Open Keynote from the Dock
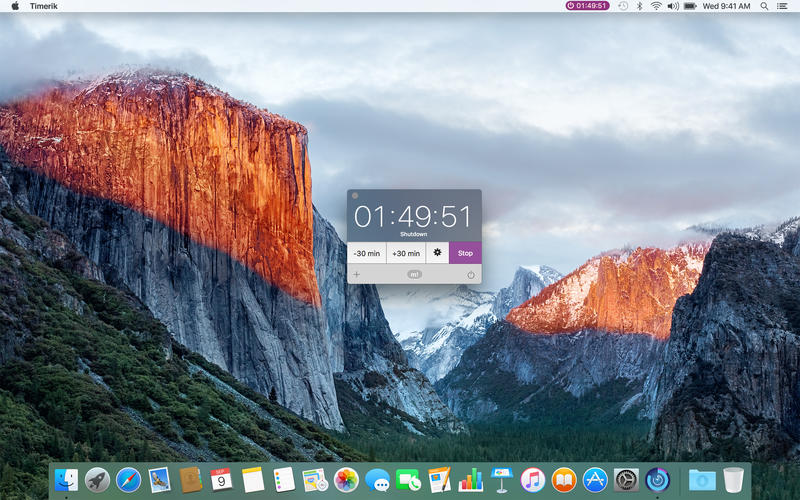 tap(502, 480)
